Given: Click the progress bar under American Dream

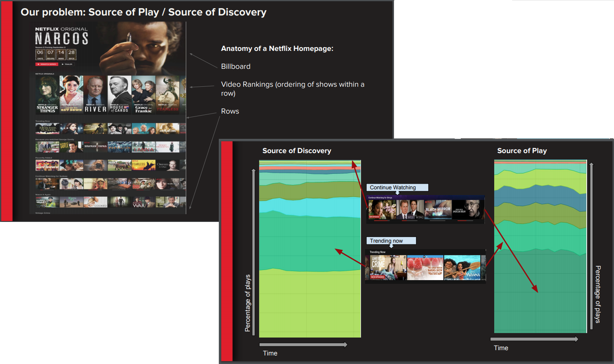Looking at the screenshot, I should (x=465, y=221).
